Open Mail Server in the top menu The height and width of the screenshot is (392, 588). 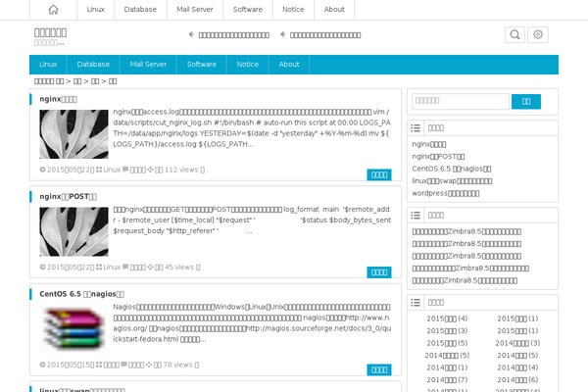click(x=195, y=10)
